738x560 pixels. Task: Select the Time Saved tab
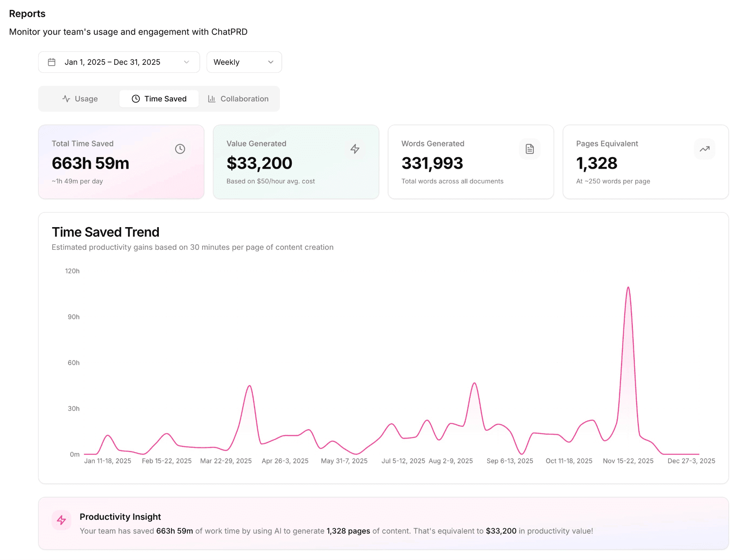click(x=159, y=99)
